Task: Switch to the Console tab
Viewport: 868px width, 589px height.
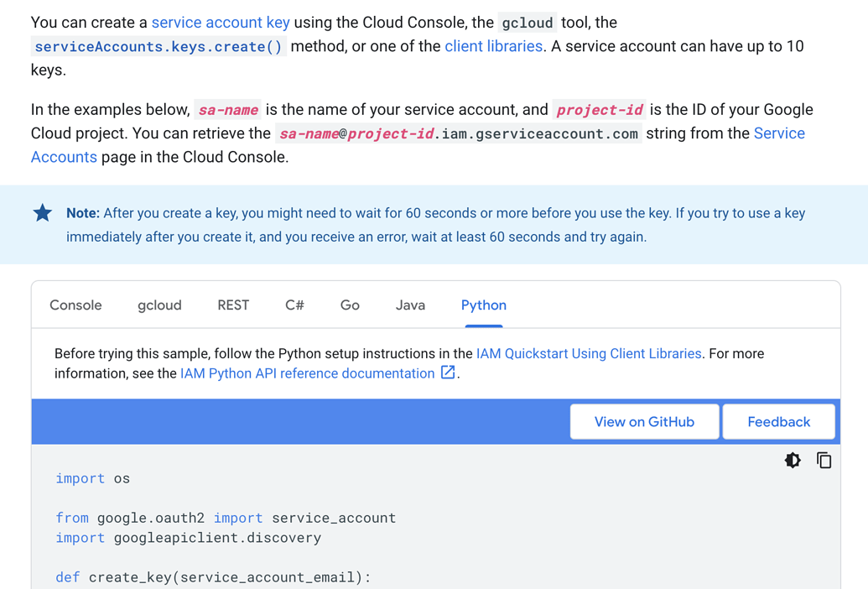Action: pos(75,305)
